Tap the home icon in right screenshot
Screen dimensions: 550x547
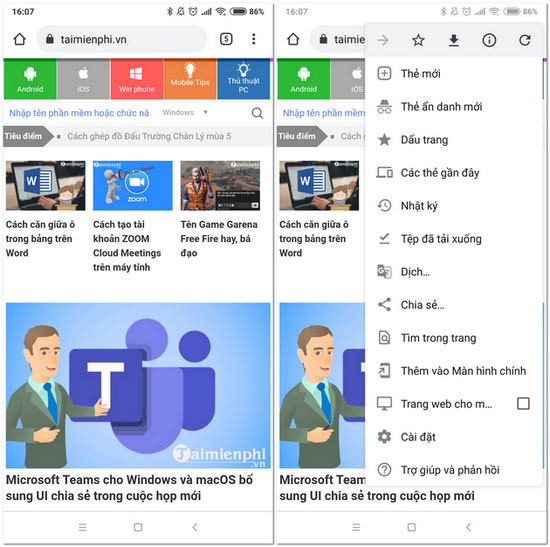point(293,39)
